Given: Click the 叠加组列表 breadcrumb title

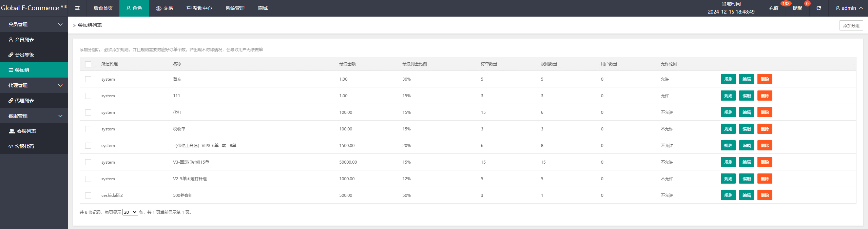Looking at the screenshot, I should tap(90, 25).
